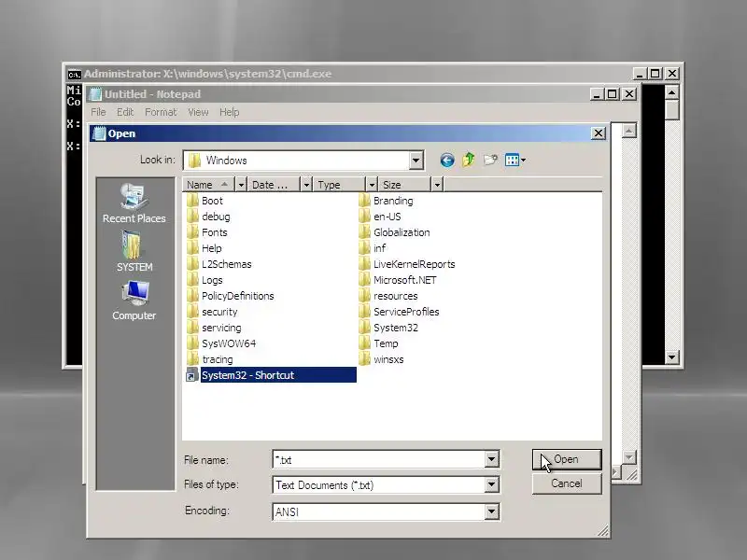Open the Size column filter arrow
The width and height of the screenshot is (747, 560).
[437, 184]
